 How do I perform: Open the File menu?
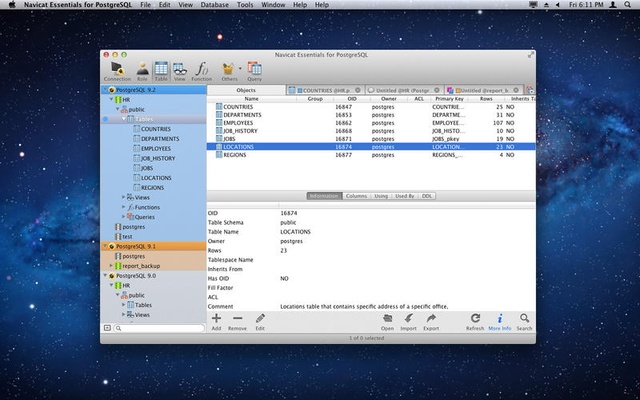tap(145, 5)
